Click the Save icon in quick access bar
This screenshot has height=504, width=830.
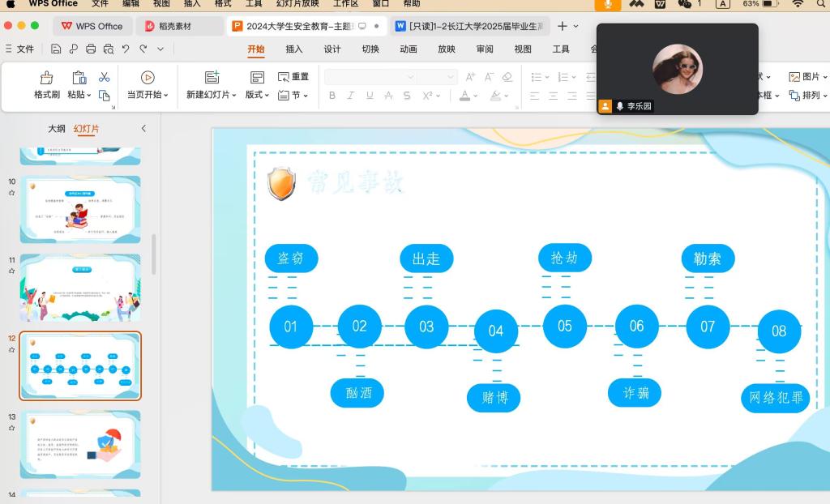tap(56, 49)
